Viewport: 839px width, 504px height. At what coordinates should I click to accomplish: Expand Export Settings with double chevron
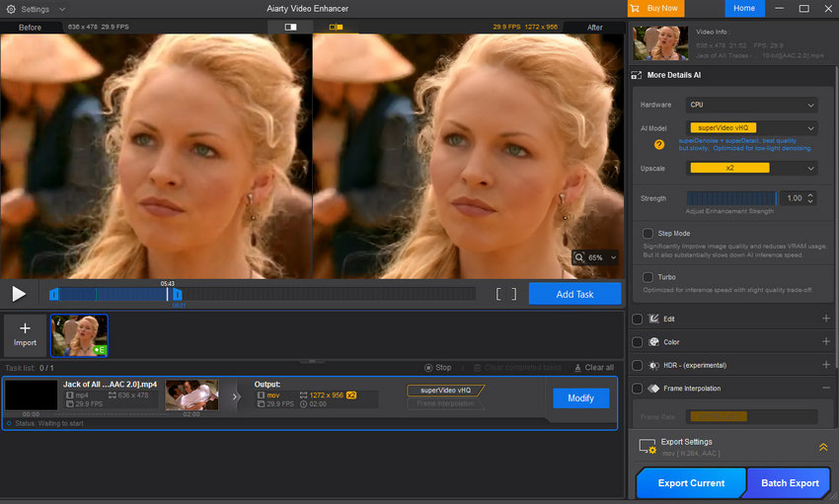point(823,448)
